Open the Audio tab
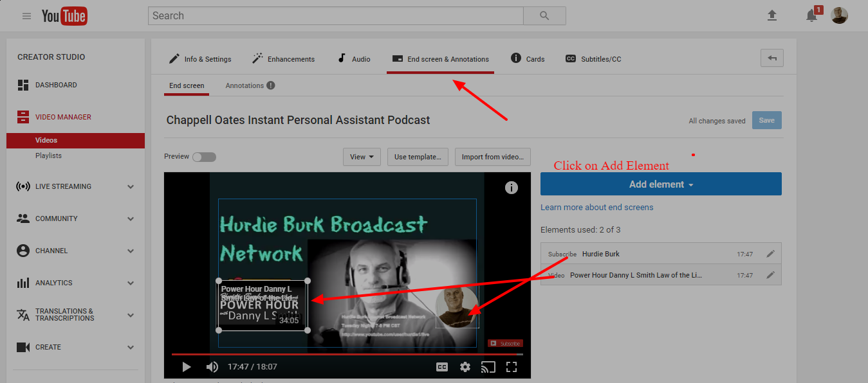868x383 pixels. pyautogui.click(x=354, y=58)
